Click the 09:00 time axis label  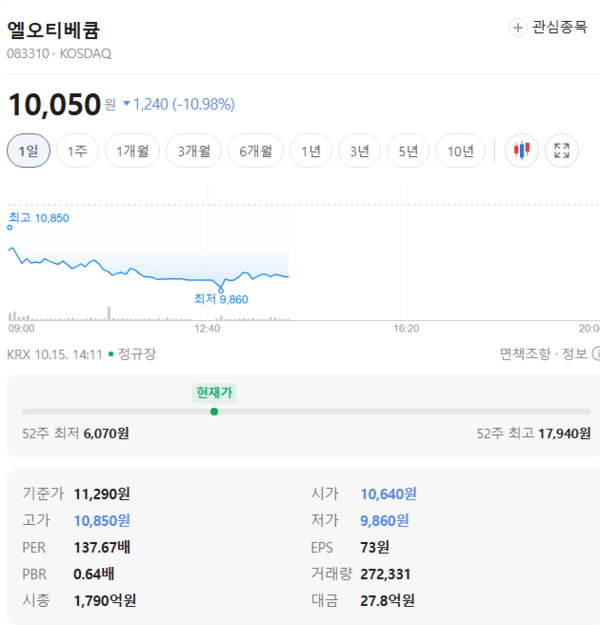click(22, 328)
